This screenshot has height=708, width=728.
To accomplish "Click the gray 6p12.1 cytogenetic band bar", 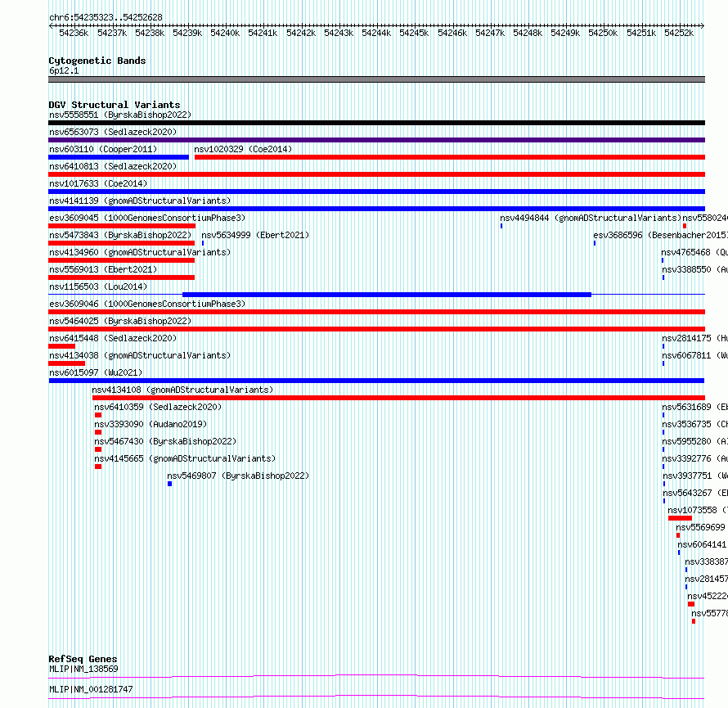I will [x=376, y=79].
